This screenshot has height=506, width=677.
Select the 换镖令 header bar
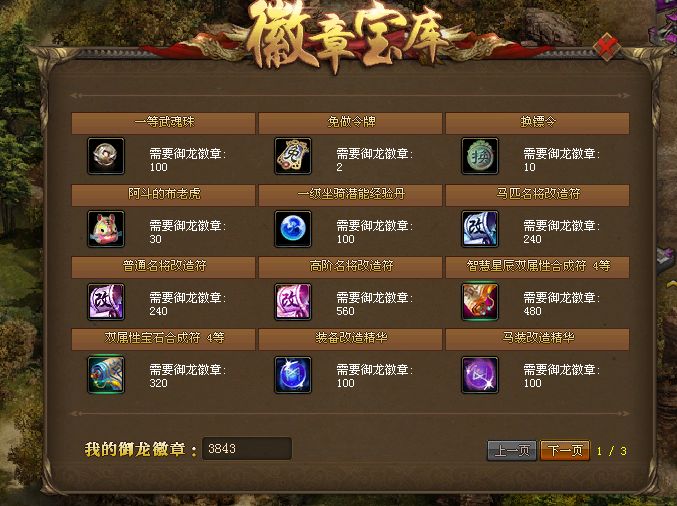[x=538, y=123]
